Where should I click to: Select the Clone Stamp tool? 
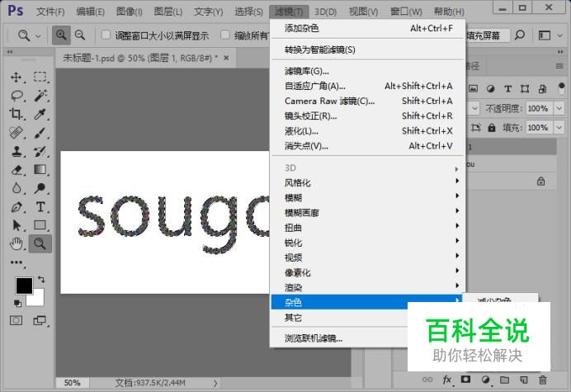click(17, 151)
